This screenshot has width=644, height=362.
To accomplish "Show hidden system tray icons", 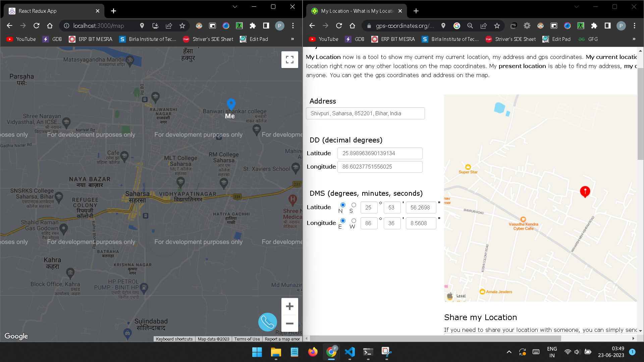I will 509,352.
